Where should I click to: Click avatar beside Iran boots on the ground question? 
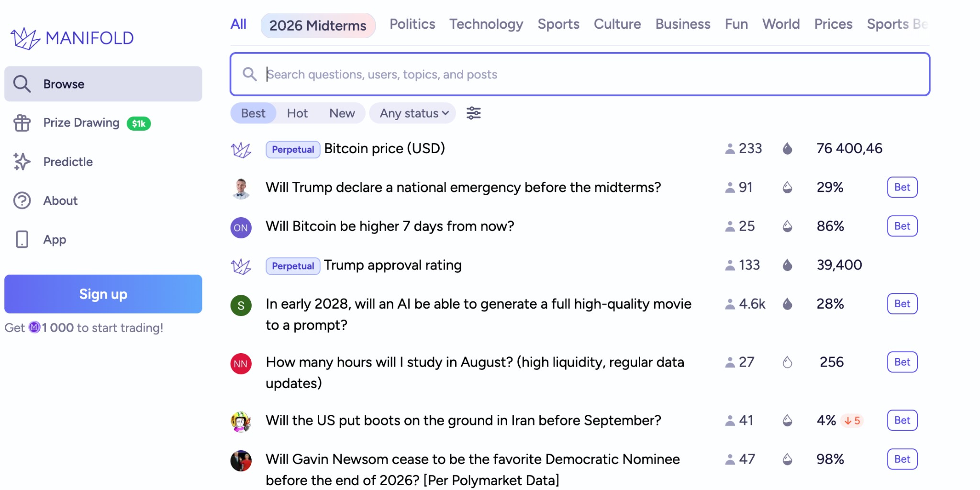pyautogui.click(x=241, y=422)
